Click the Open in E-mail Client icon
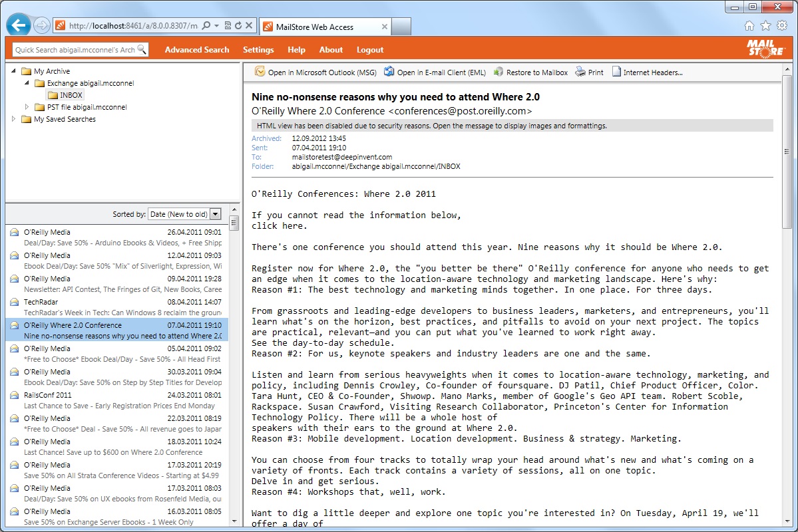 coord(389,72)
